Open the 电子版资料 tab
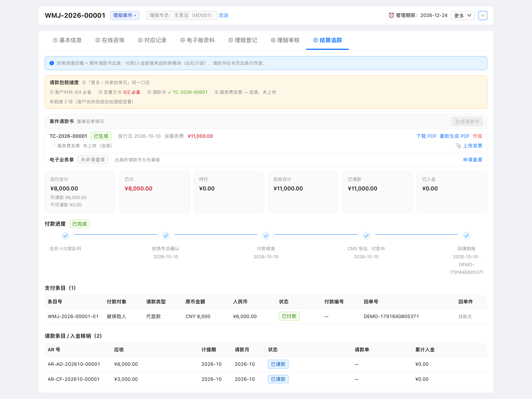The height and width of the screenshot is (399, 532). pos(198,40)
